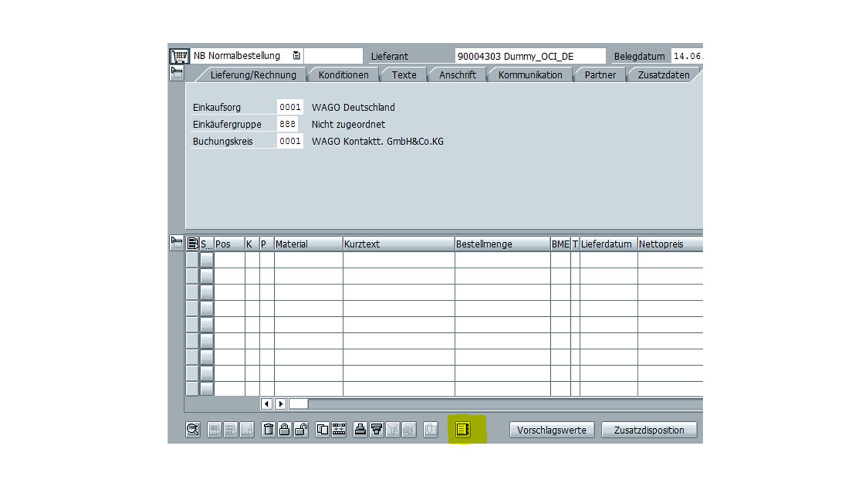Click the Lieferant supplier field

pyautogui.click(x=529, y=56)
